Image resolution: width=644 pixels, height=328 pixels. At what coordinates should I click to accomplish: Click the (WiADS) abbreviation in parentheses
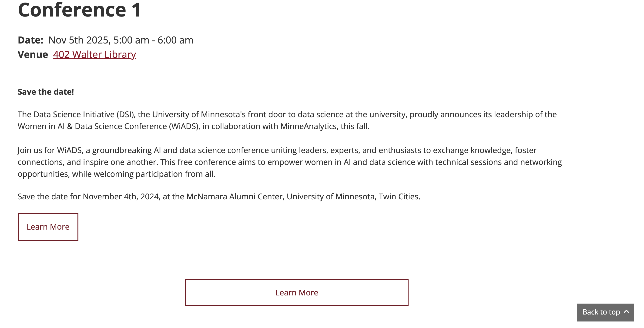click(184, 127)
